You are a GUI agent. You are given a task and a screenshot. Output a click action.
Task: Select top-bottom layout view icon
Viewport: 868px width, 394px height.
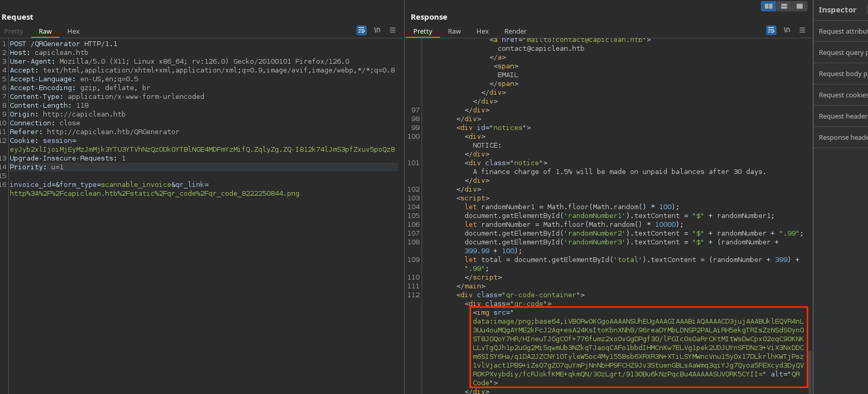coord(784,6)
